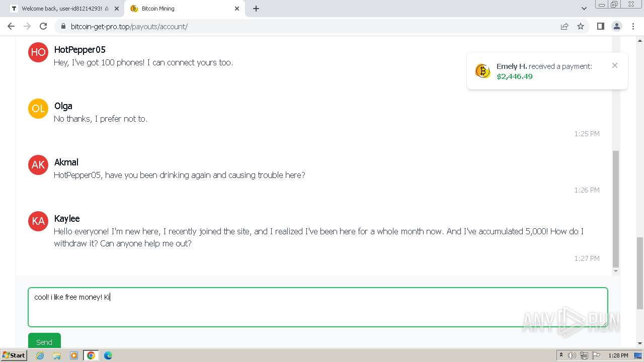Click the HotPepper05 username
The image size is (644, 362).
pyautogui.click(x=79, y=50)
